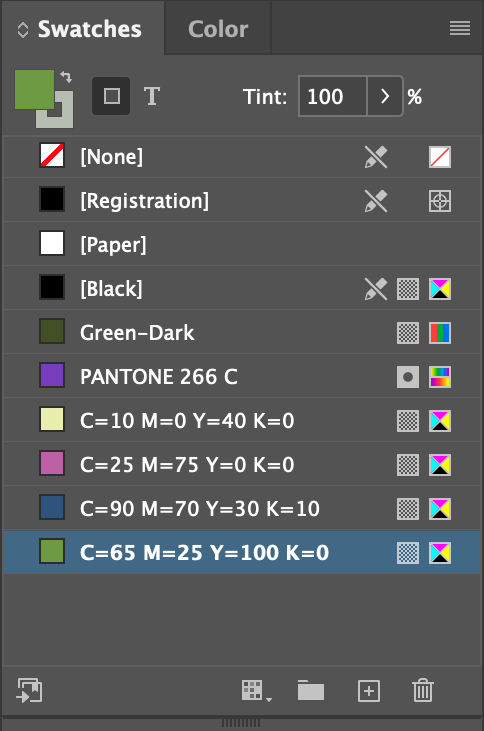Open the Swatches panel menu
This screenshot has width=484, height=731.
click(x=459, y=29)
